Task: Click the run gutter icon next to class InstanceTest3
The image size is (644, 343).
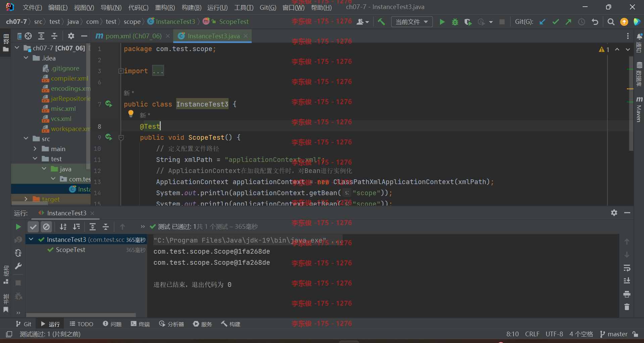Action: tap(109, 104)
